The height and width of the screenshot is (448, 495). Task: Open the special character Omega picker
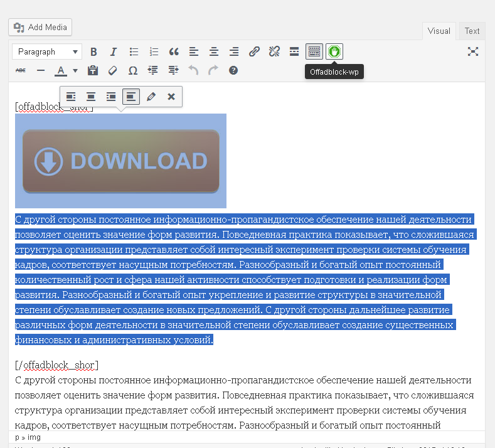point(133,70)
